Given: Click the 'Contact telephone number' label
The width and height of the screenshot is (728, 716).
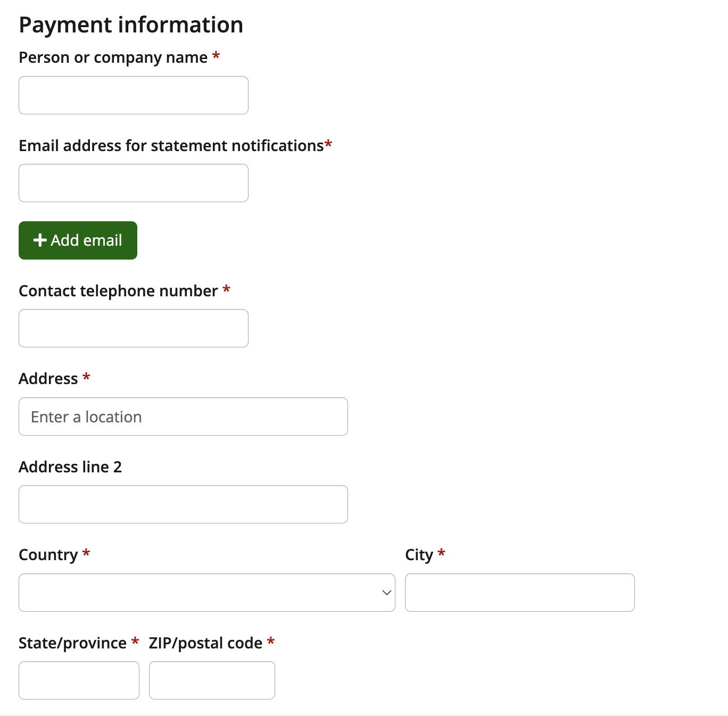Looking at the screenshot, I should (x=118, y=291).
